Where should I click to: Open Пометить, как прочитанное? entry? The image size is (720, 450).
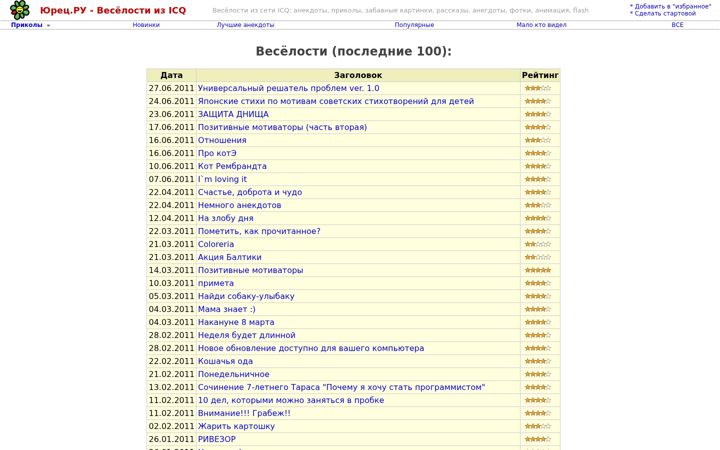click(259, 231)
